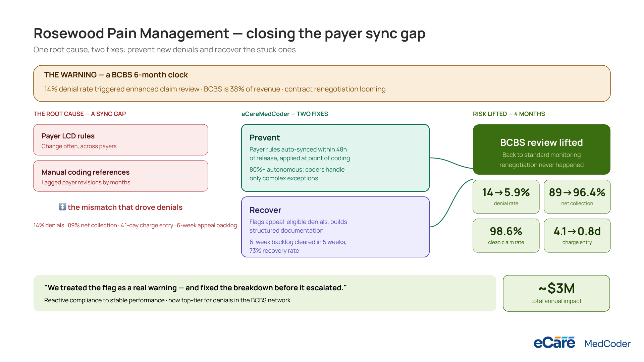This screenshot has height=362, width=644.
Task: Click '6-week backlog cleared in 5 weeks' text
Action: [x=298, y=242]
